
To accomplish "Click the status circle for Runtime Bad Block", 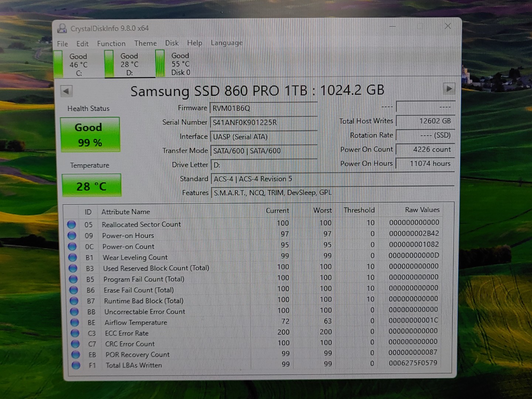I will tap(74, 301).
